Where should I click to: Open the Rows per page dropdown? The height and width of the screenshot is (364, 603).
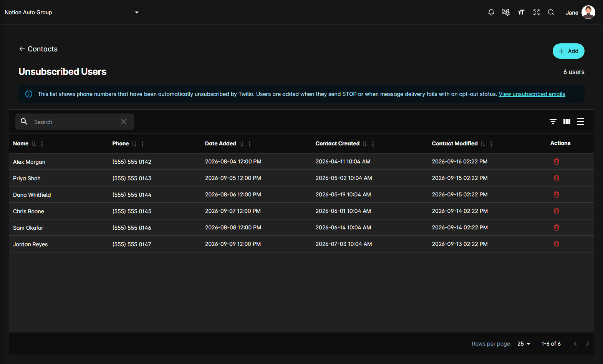point(524,344)
